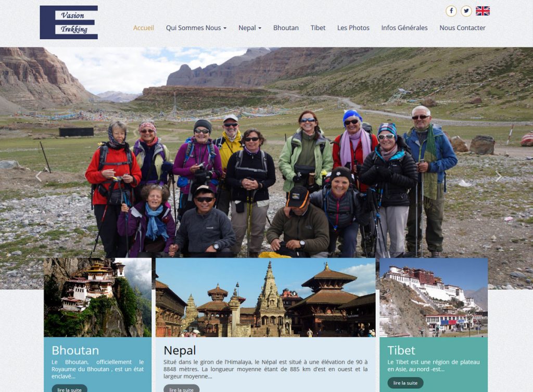Open the Tibet navigation menu item
The image size is (533, 392).
(x=318, y=28)
